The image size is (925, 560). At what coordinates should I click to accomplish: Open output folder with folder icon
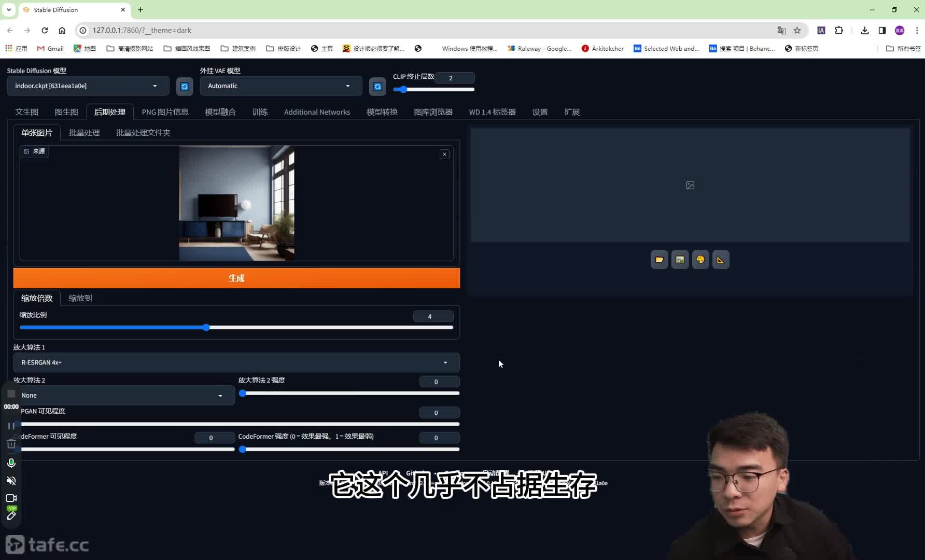click(659, 260)
